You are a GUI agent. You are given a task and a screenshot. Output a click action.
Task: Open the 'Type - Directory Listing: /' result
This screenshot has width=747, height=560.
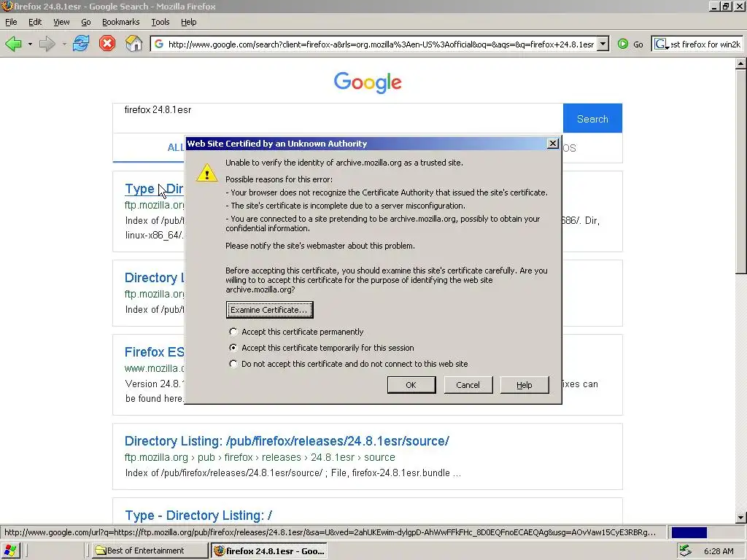pos(198,516)
